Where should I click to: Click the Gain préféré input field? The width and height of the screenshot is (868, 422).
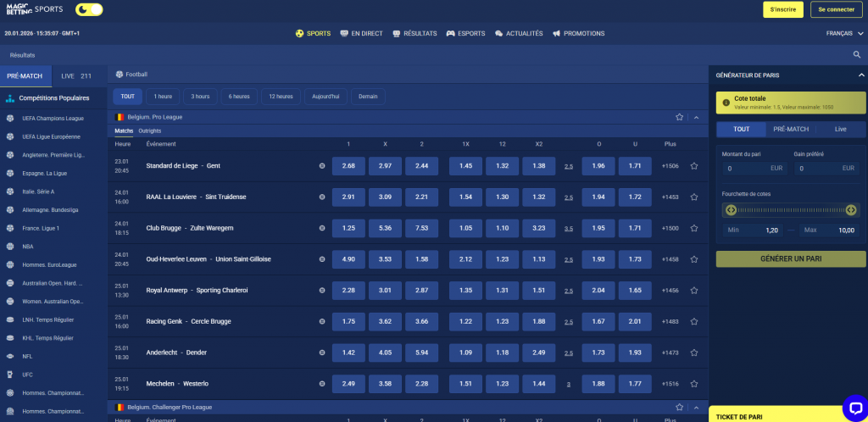click(826, 168)
